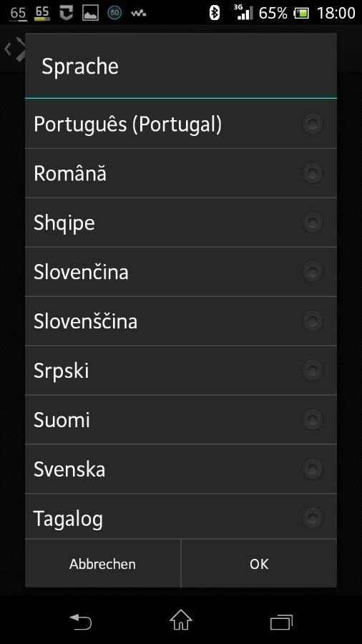
Task: Tap the Bluetooth status bar icon
Action: click(x=214, y=13)
